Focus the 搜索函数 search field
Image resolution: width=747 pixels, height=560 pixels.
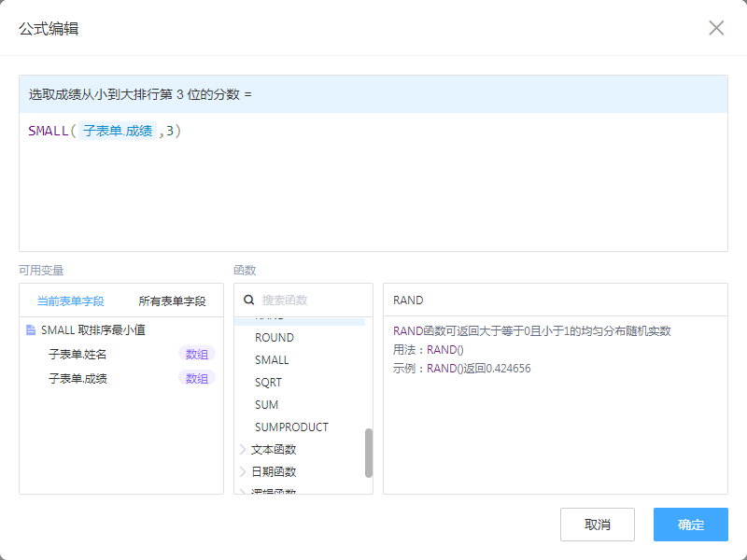(x=308, y=301)
